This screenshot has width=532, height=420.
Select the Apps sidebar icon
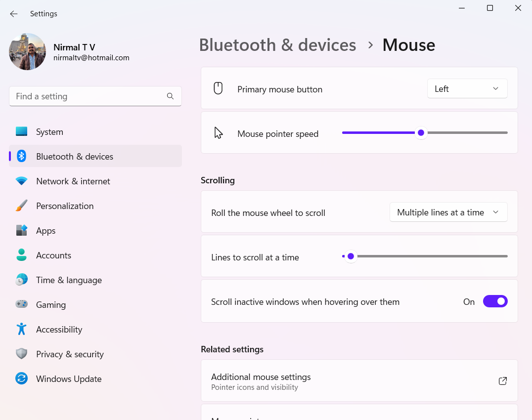click(22, 230)
